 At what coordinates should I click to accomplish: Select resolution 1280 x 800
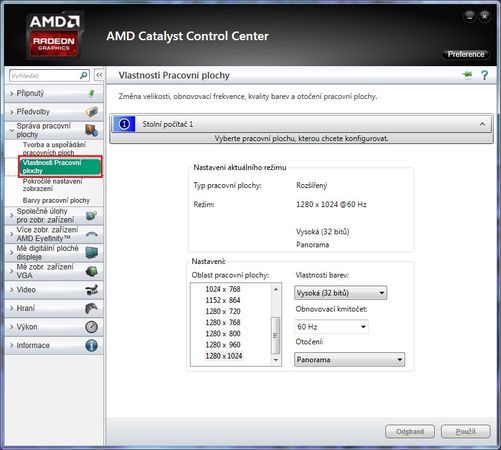point(223,334)
